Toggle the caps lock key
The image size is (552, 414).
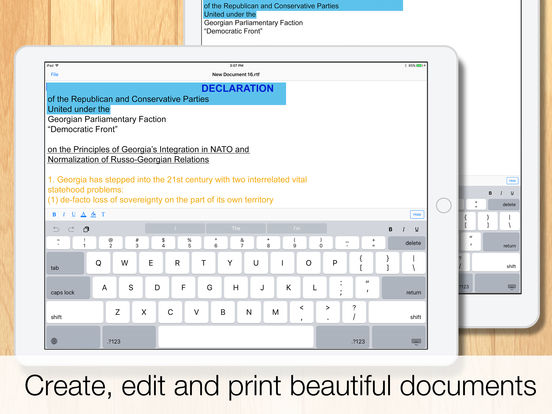click(x=68, y=288)
